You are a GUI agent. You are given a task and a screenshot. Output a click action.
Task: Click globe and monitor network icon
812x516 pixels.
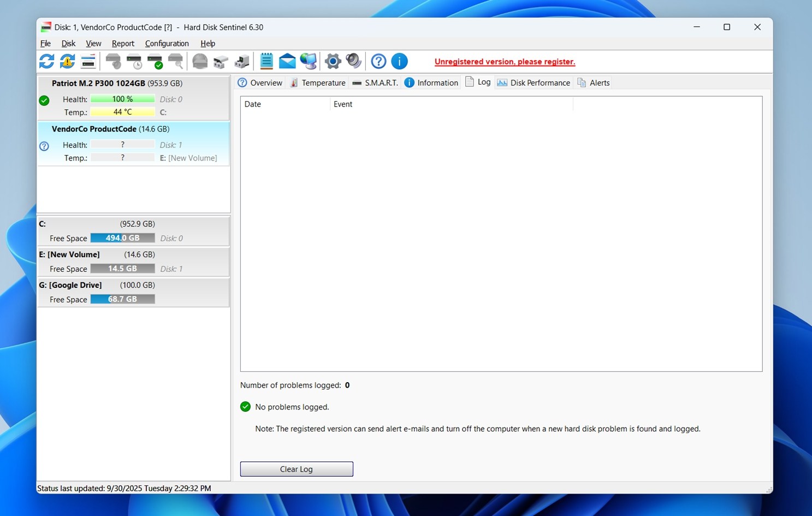point(308,61)
